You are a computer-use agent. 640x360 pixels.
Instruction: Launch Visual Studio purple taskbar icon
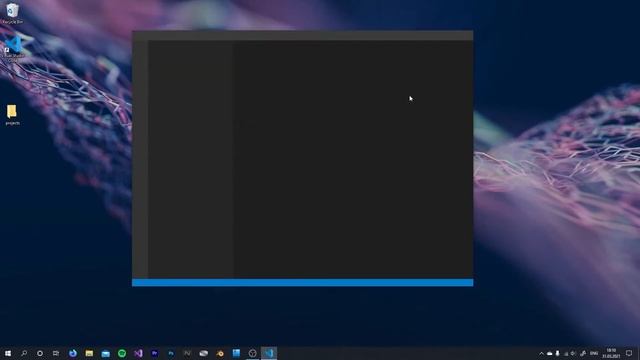138,353
